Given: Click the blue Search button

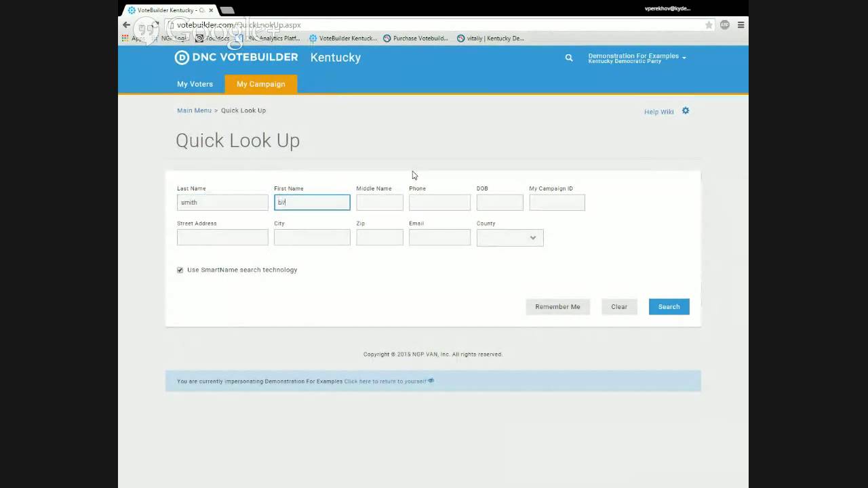Looking at the screenshot, I should click(x=669, y=306).
